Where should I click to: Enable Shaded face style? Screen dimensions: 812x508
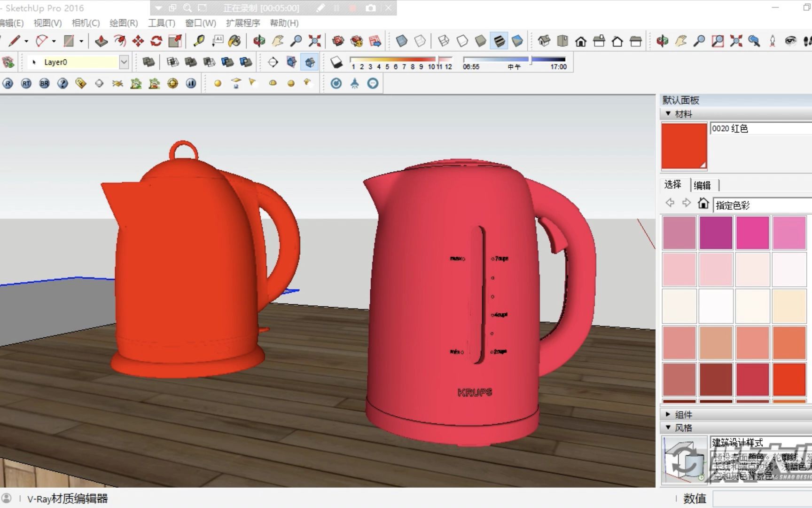(481, 41)
